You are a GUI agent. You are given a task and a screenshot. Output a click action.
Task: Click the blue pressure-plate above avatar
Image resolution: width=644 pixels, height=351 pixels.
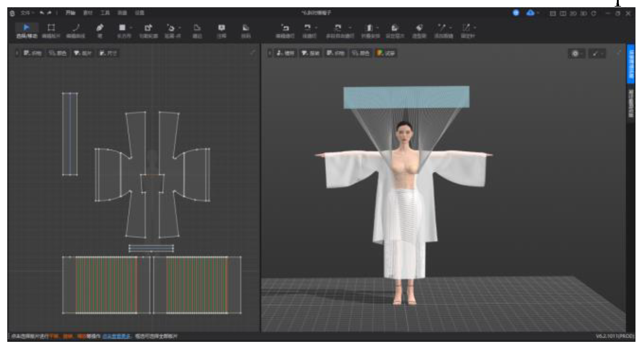(406, 97)
